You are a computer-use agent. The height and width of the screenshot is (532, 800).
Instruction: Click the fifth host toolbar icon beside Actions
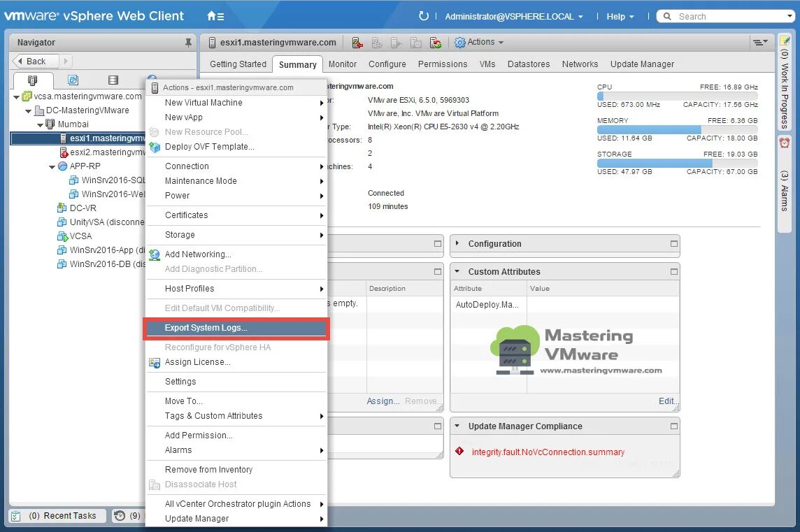click(435, 43)
